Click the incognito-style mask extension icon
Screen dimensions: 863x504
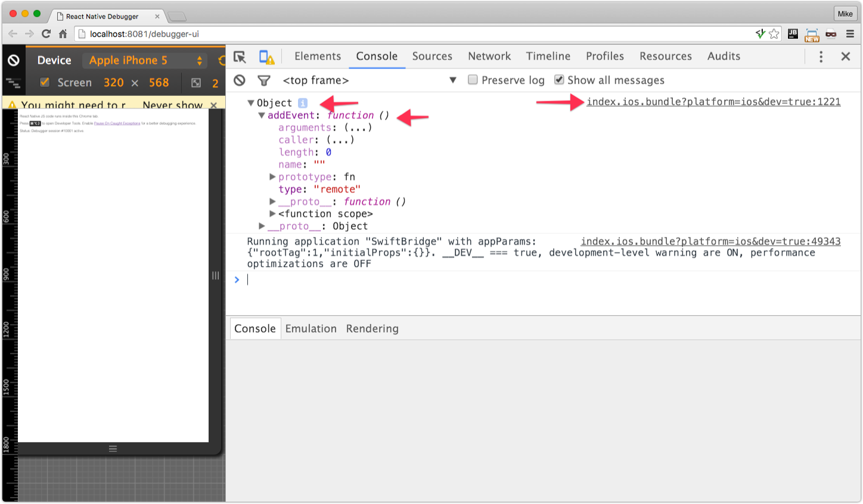(831, 34)
